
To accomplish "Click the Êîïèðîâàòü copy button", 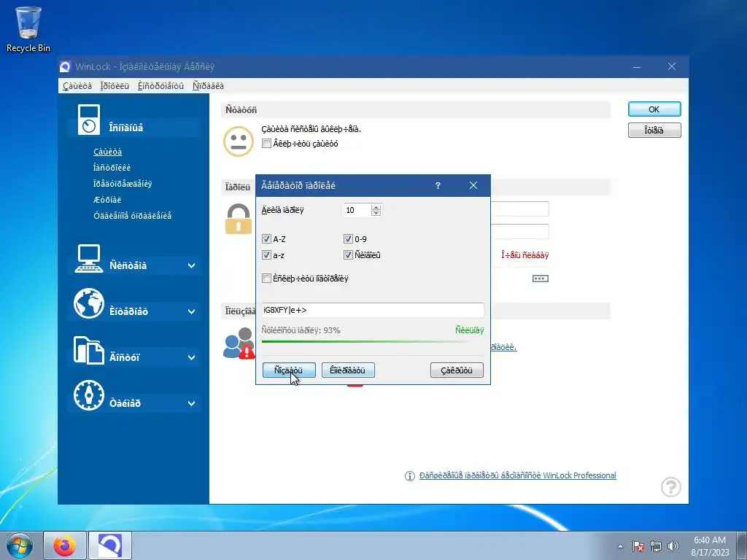I will coord(348,370).
